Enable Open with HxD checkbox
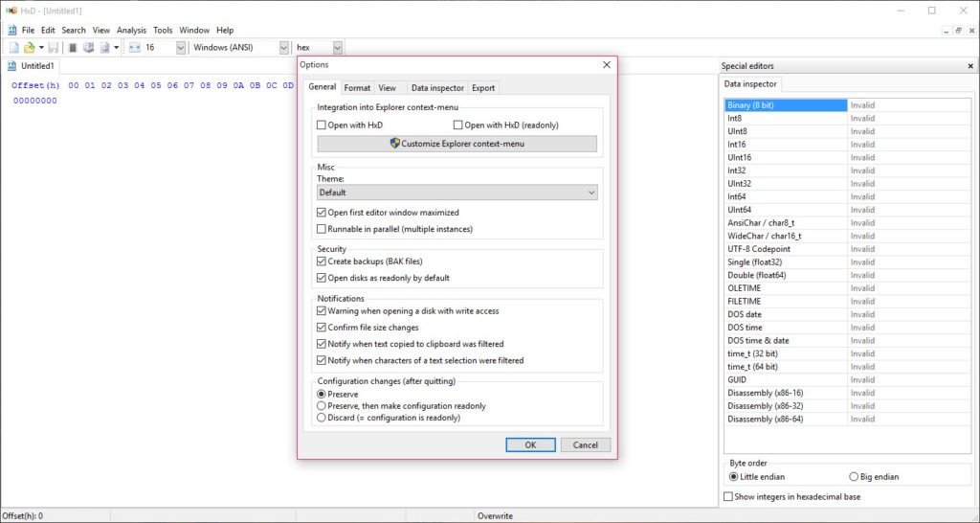This screenshot has height=523, width=980. 322,125
